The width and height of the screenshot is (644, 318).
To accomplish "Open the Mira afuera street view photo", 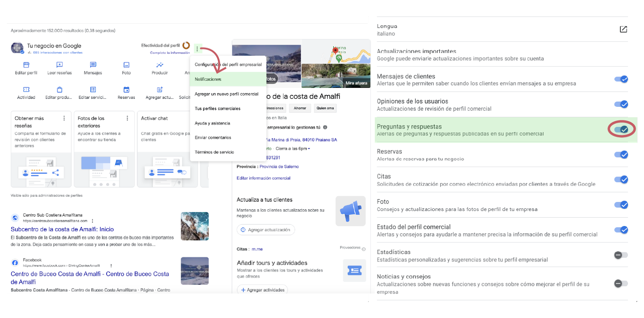I will coord(336,76).
